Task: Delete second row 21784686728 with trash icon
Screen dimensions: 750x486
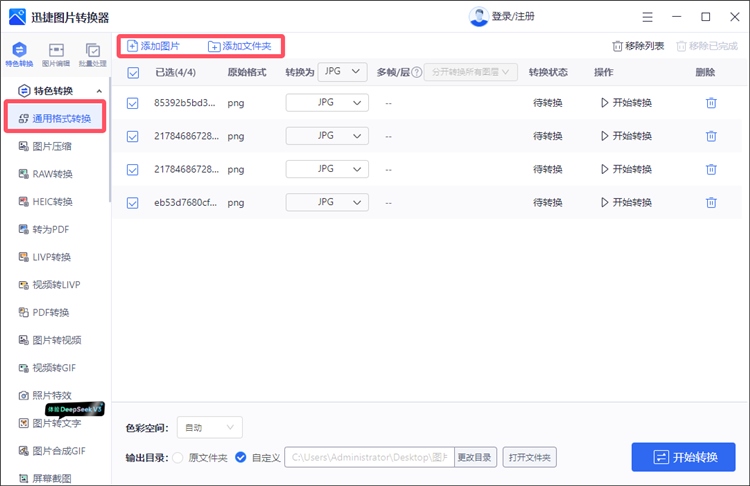Action: 711,136
